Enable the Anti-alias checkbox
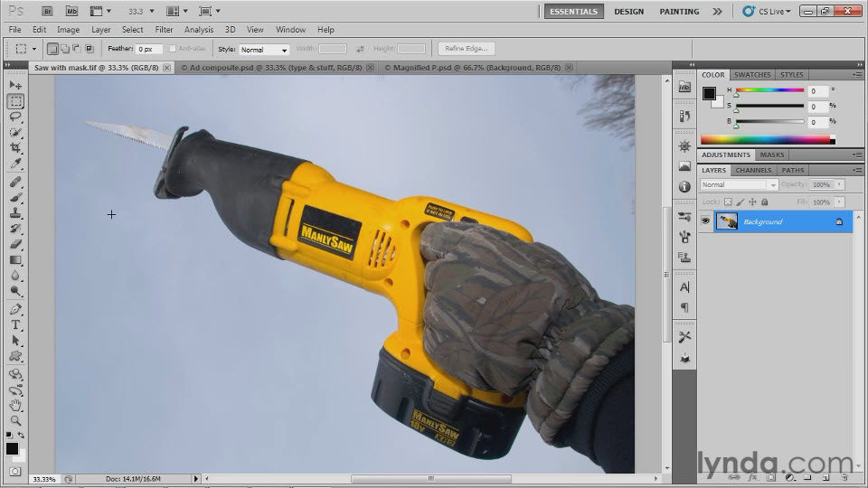 [172, 49]
